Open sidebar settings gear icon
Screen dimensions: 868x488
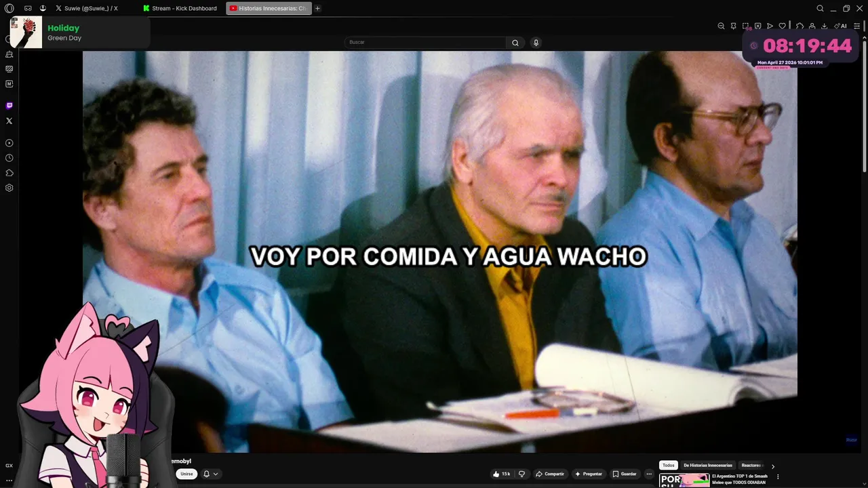point(9,188)
